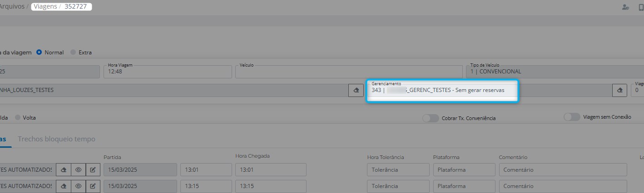
Task: Click the empty Veículo field
Action: [349, 72]
